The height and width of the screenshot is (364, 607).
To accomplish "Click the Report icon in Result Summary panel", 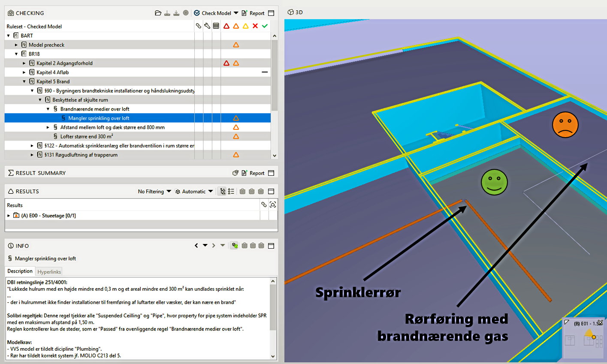I will 245,173.
